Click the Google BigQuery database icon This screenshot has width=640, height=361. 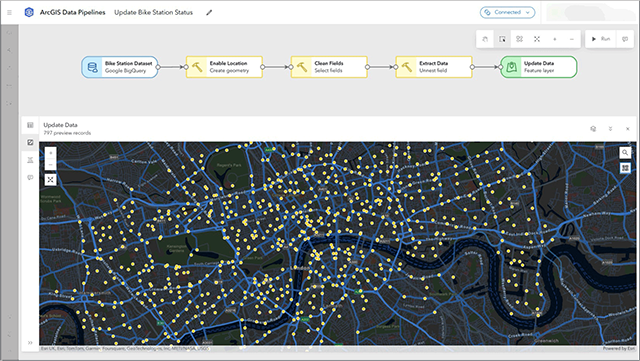tap(93, 67)
